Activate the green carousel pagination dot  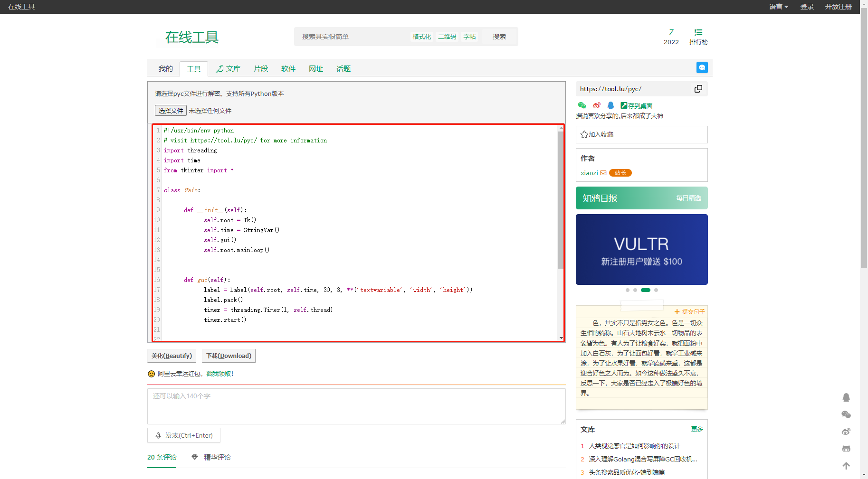click(645, 290)
